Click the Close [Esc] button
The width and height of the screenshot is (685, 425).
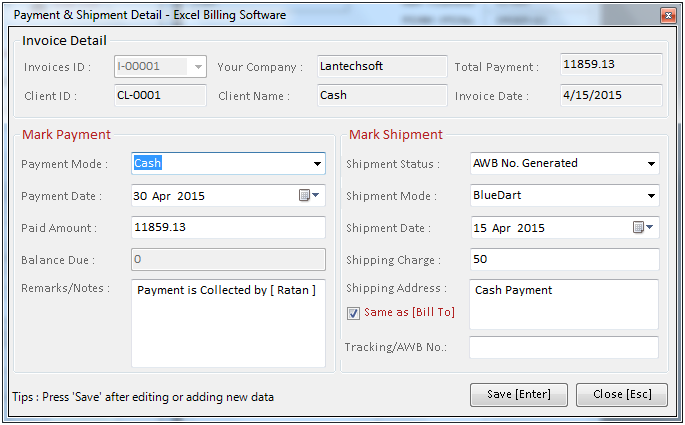click(622, 394)
